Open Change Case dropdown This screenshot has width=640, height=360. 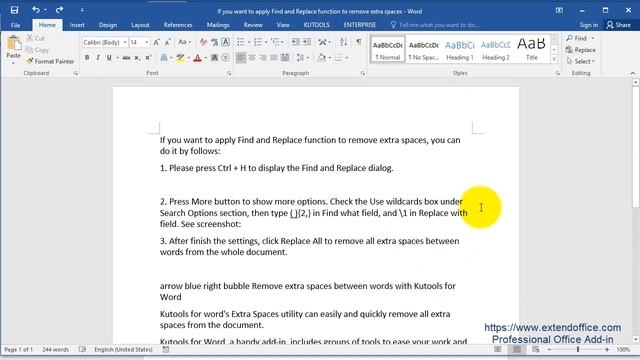coord(184,42)
